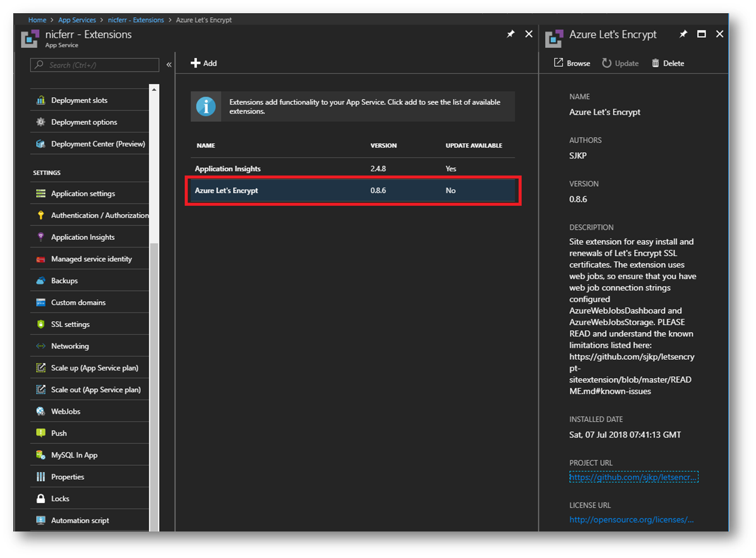Image resolution: width=756 pixels, height=558 pixels.
Task: Click the Properties icon
Action: pos(41,477)
